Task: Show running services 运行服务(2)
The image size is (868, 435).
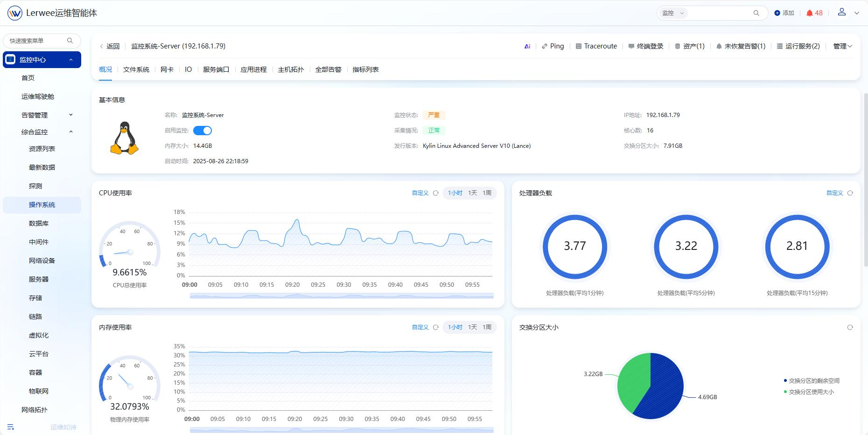Action: [x=798, y=46]
